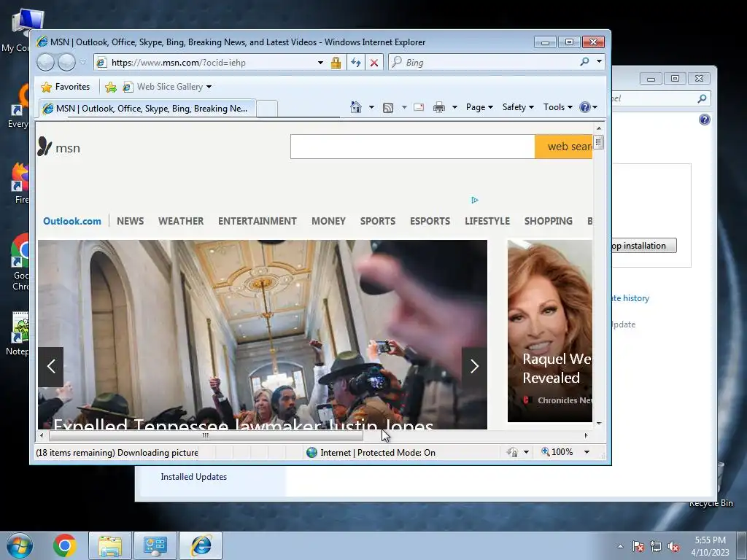The width and height of the screenshot is (747, 560).
Task: Open the MONEY section
Action: [x=328, y=221]
